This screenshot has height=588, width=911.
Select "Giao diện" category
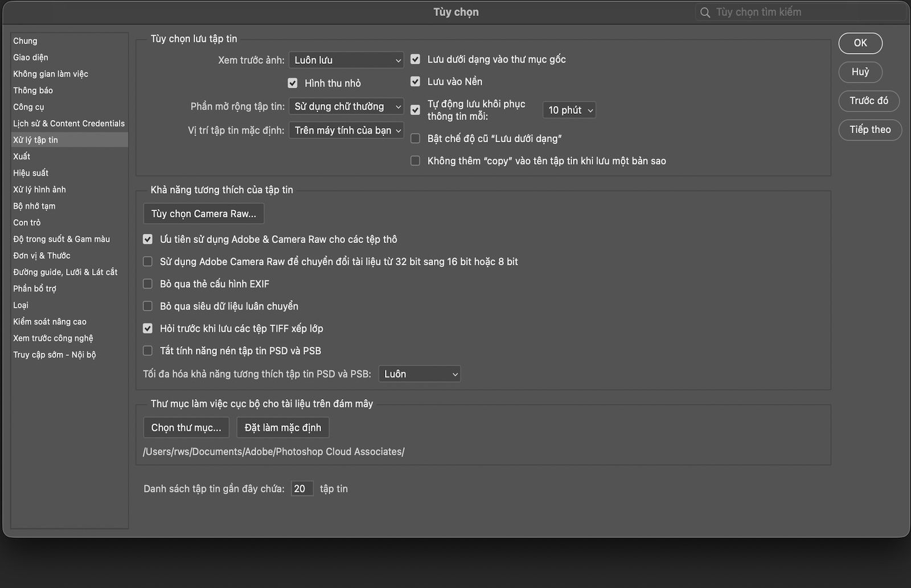point(69,57)
